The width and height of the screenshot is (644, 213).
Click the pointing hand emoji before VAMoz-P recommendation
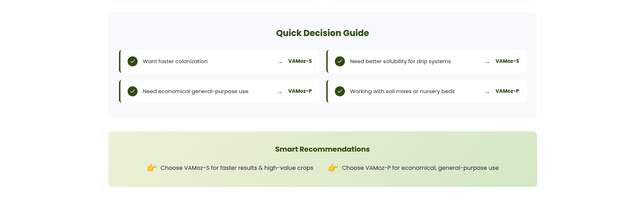[x=333, y=168]
